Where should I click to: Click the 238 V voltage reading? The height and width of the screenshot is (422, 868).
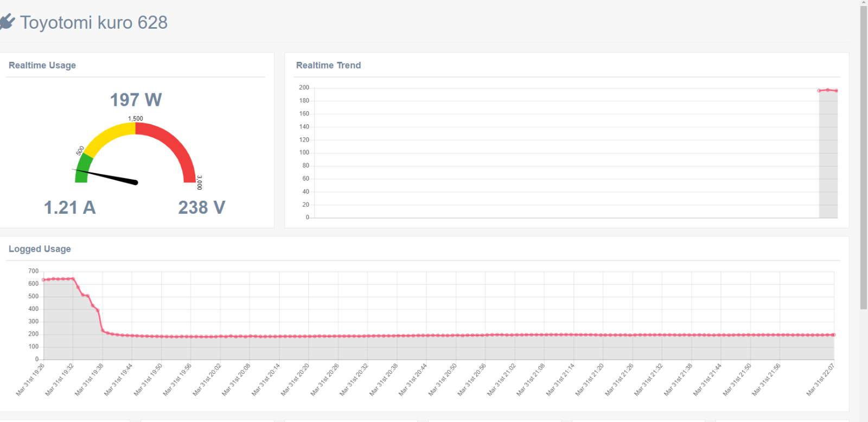202,207
